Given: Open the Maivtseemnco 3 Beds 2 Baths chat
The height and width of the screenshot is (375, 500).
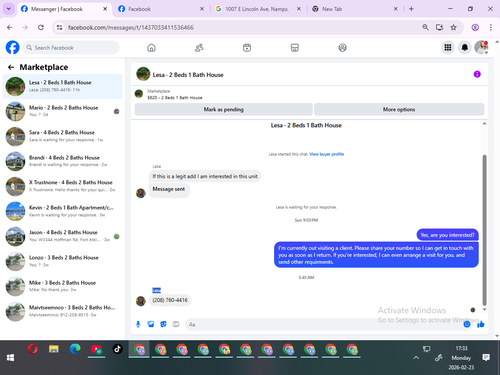Looking at the screenshot, I should pyautogui.click(x=63, y=311).
